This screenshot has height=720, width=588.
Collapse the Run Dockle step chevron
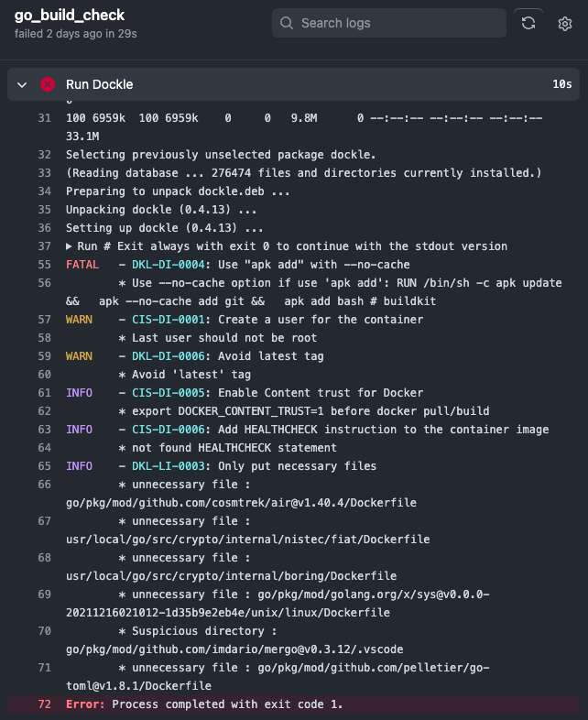[x=22, y=84]
